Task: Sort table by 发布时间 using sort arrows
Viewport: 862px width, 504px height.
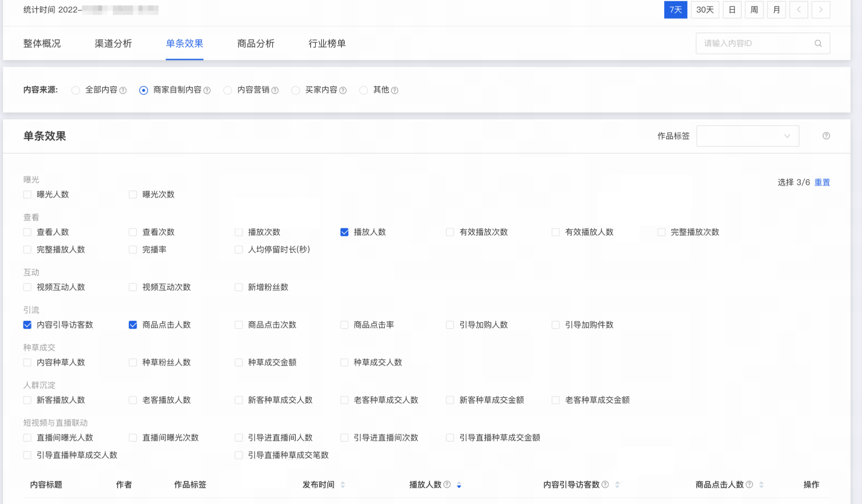Action: coord(343,485)
